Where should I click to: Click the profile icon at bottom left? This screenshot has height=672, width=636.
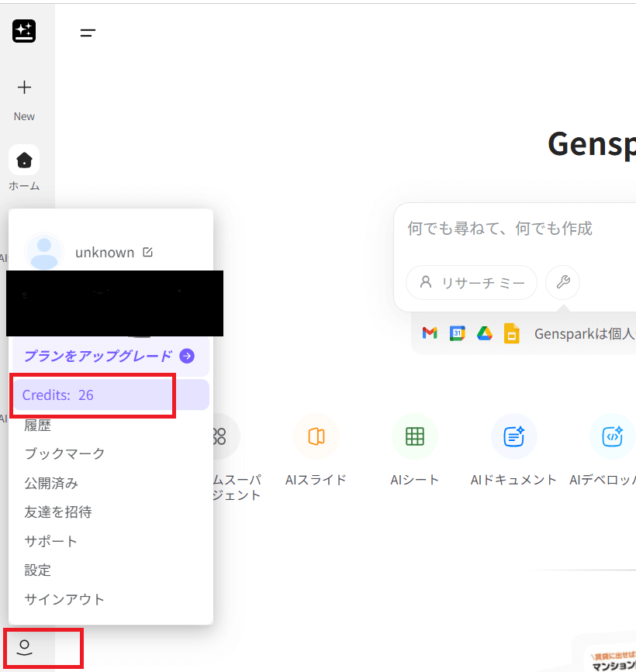click(25, 647)
